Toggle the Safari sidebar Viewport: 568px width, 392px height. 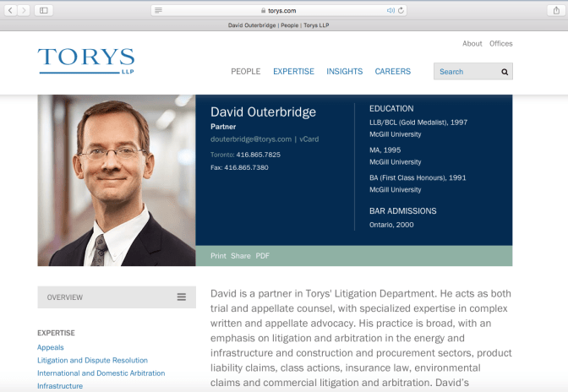point(44,10)
